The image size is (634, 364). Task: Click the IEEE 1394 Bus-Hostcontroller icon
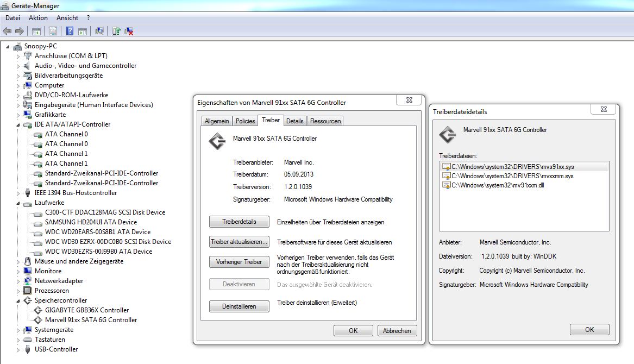[28, 193]
